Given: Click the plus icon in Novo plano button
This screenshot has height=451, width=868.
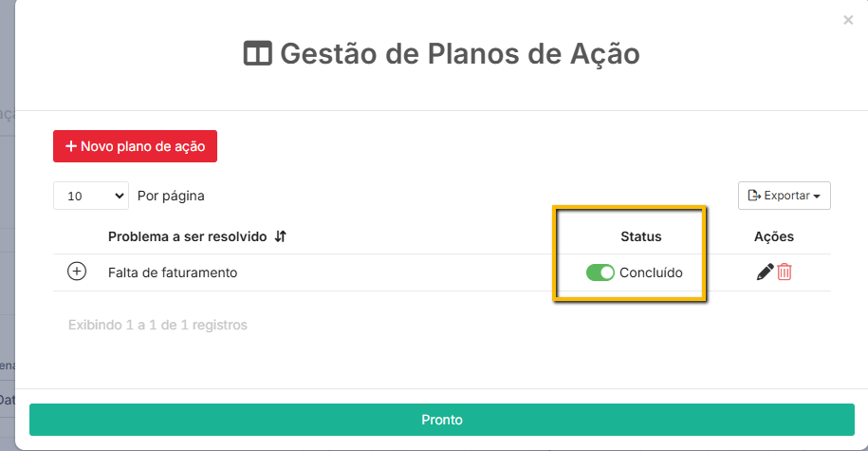Looking at the screenshot, I should pyautogui.click(x=71, y=146).
